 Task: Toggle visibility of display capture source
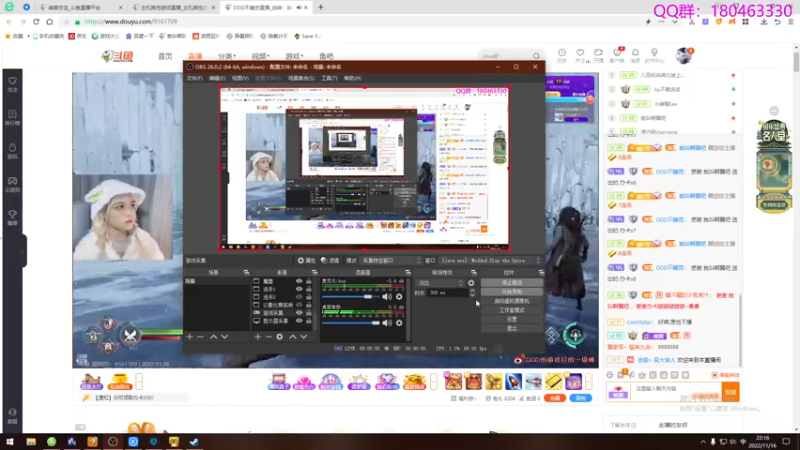299,321
